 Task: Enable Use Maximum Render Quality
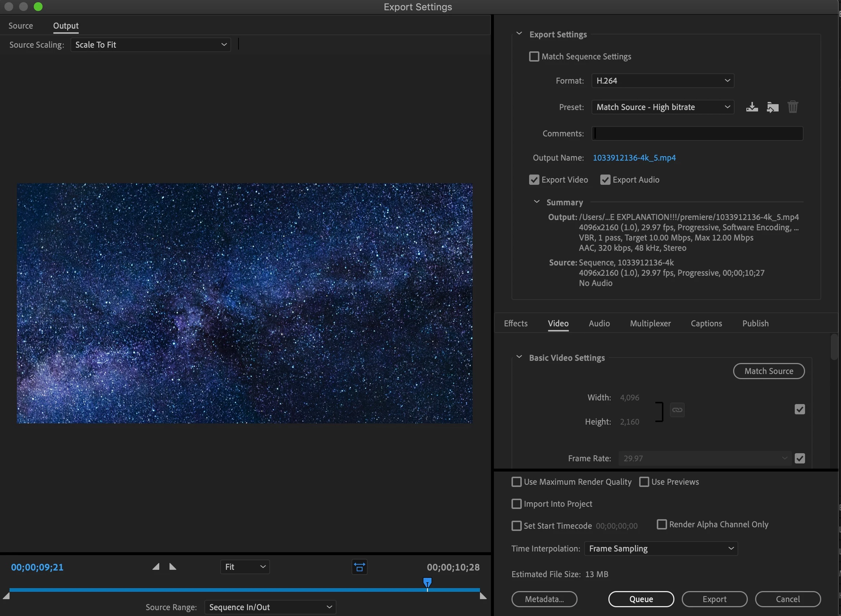click(516, 482)
